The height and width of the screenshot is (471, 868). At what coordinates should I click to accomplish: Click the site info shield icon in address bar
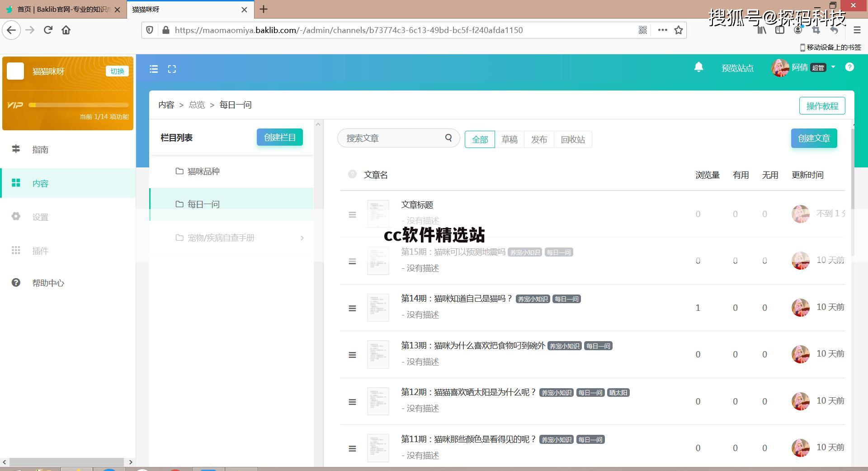[150, 30]
